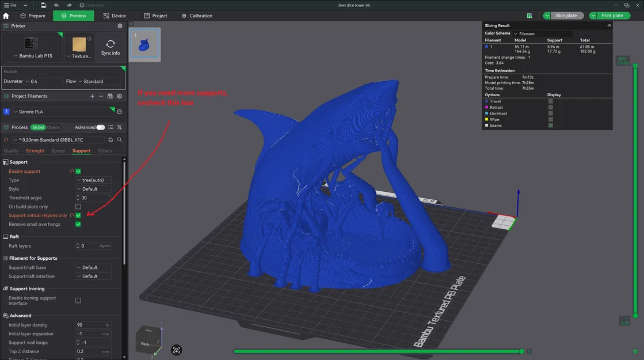Open the Project tab
The width and height of the screenshot is (644, 360).
click(155, 16)
